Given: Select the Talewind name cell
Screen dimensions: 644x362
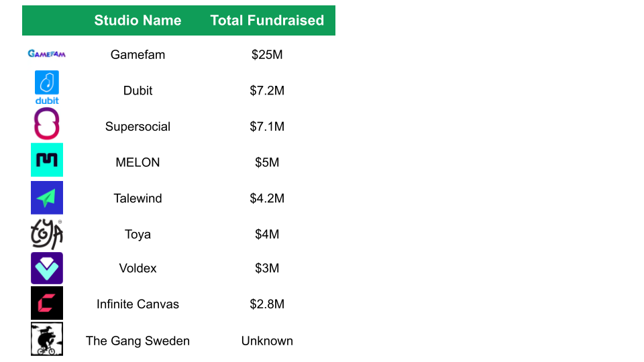Looking at the screenshot, I should click(x=138, y=198).
